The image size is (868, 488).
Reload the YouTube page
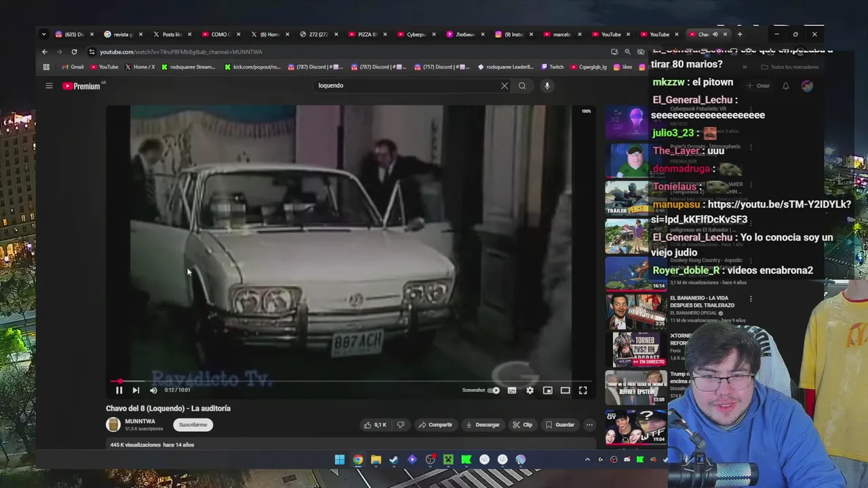[74, 52]
